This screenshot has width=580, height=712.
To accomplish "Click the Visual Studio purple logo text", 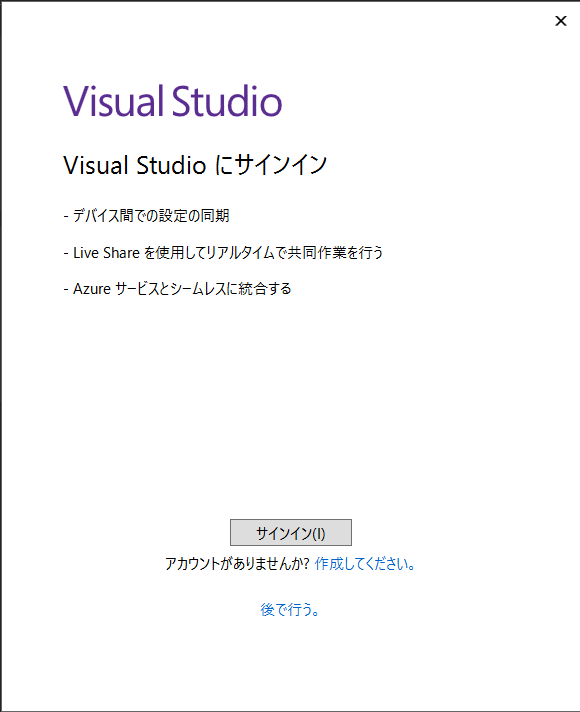I will 173,101.
